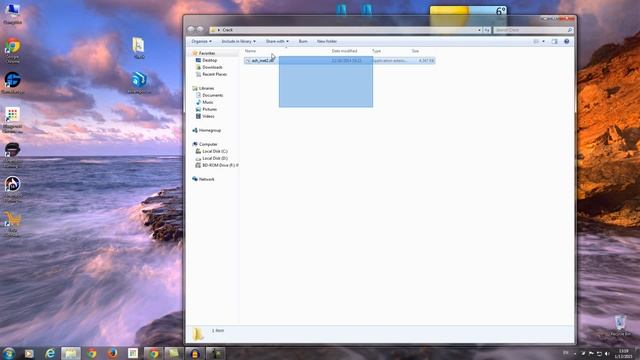Open Local Disk (D:)
640x360 pixels.
(215, 158)
